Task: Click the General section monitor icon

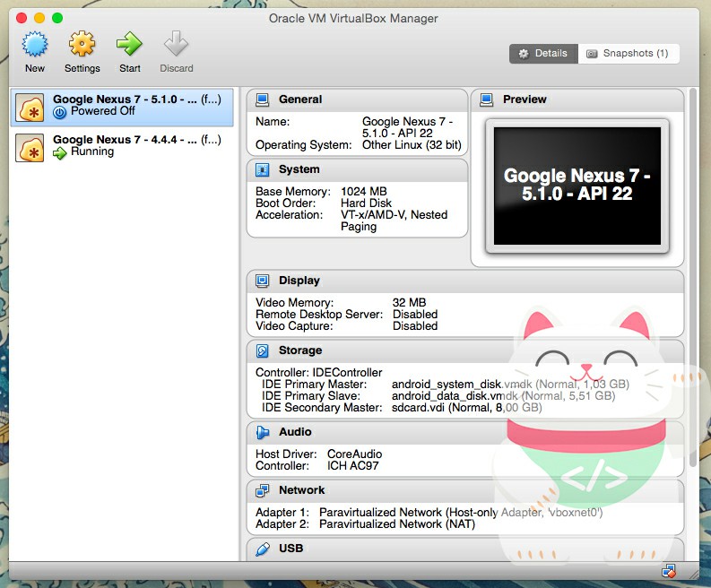Action: coord(262,99)
